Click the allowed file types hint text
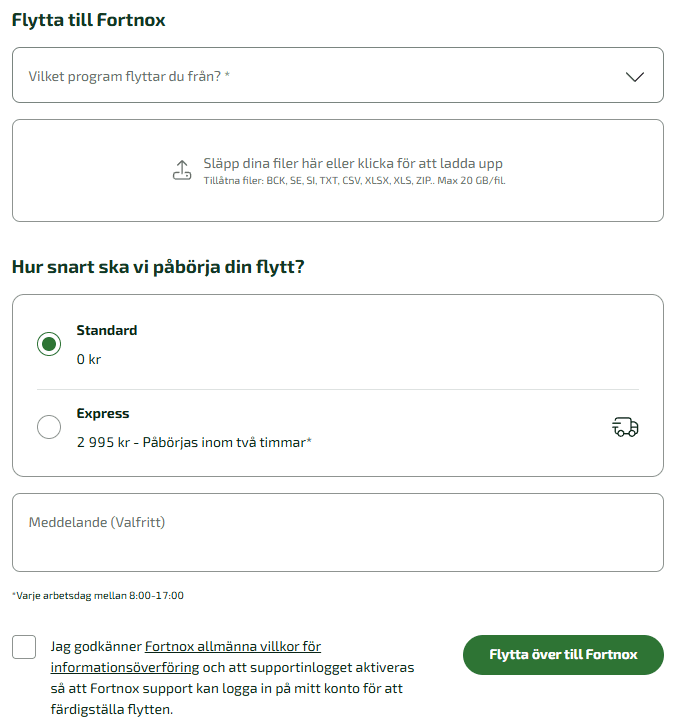Image resolution: width=673 pixels, height=726 pixels. [x=354, y=181]
